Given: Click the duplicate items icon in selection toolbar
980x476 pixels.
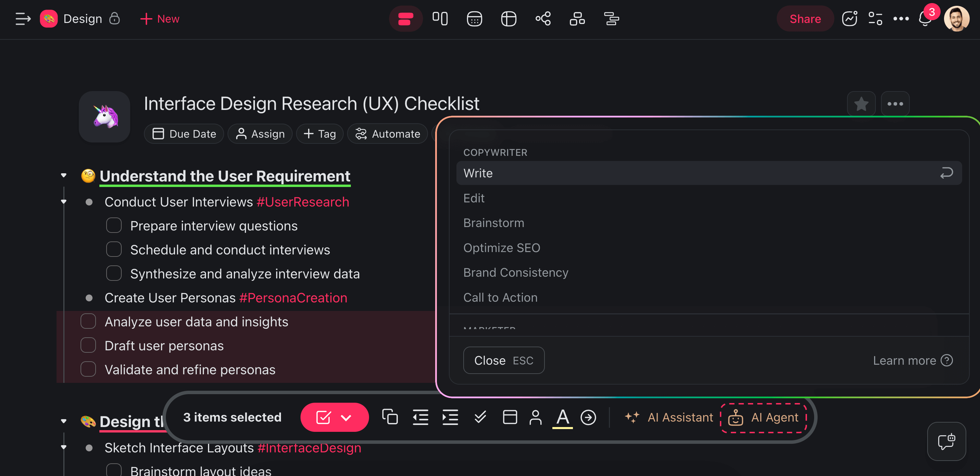Looking at the screenshot, I should 390,417.
